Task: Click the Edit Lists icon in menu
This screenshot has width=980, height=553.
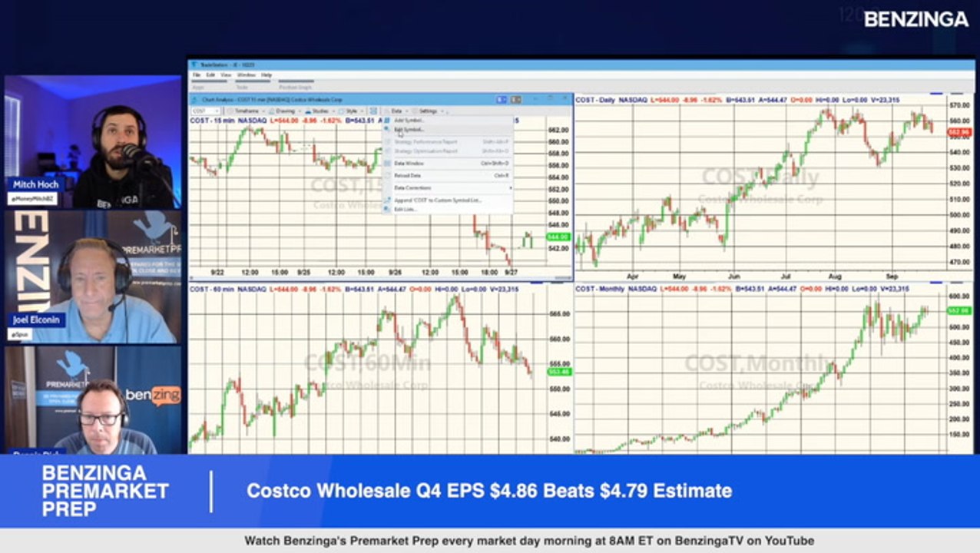Action: point(387,209)
